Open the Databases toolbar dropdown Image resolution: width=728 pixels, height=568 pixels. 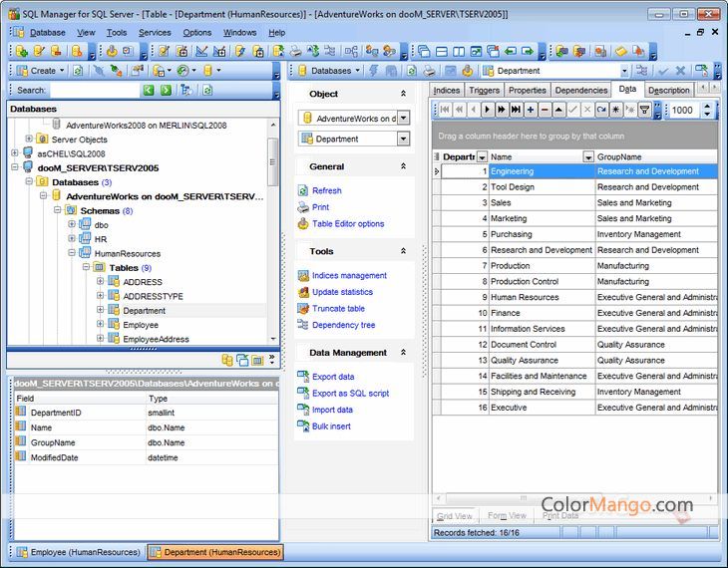point(357,71)
